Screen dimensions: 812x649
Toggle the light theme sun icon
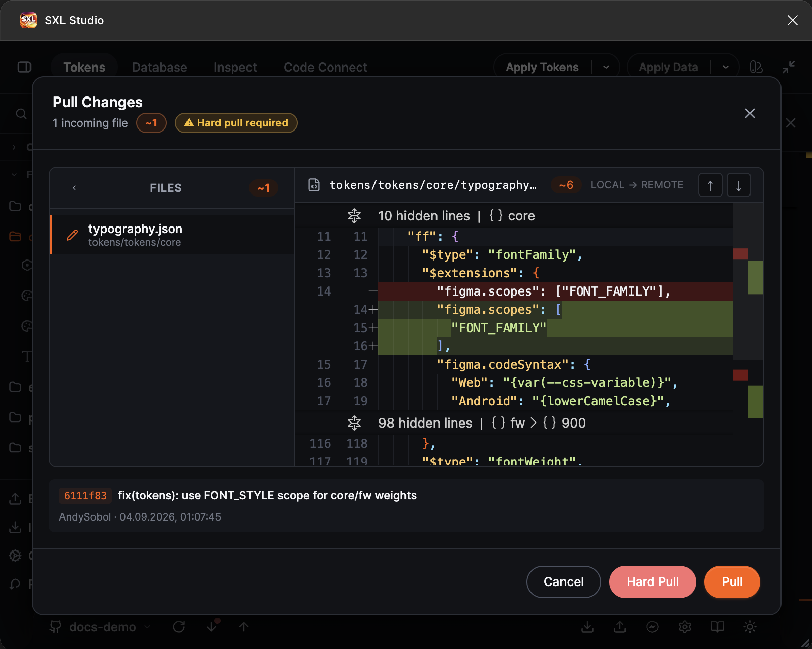[x=750, y=627]
